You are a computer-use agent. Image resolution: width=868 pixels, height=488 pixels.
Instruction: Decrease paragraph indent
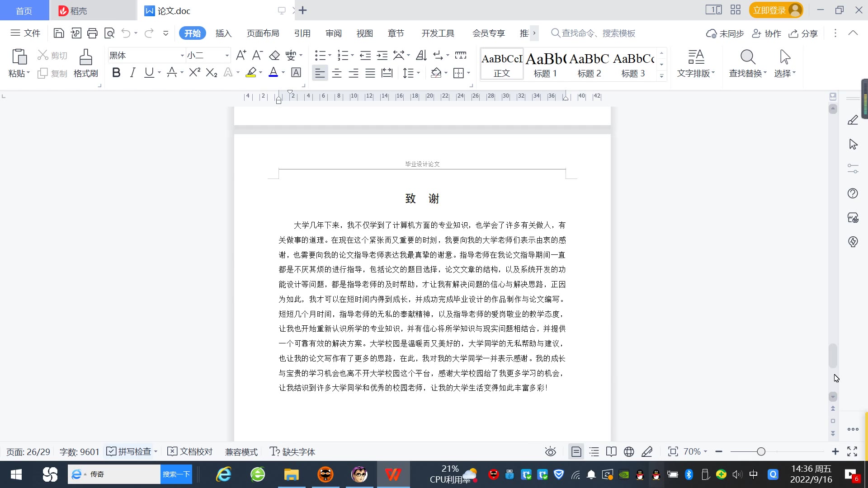coord(365,55)
